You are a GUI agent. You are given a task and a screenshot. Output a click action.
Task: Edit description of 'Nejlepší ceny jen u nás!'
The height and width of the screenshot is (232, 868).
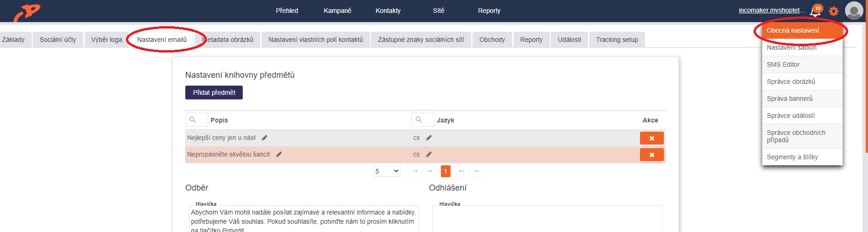pos(264,138)
